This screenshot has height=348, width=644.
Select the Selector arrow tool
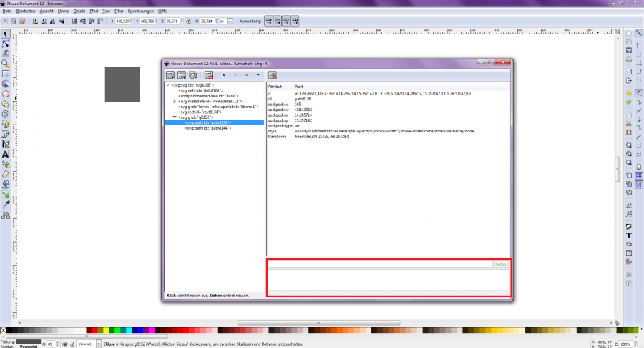[x=6, y=34]
